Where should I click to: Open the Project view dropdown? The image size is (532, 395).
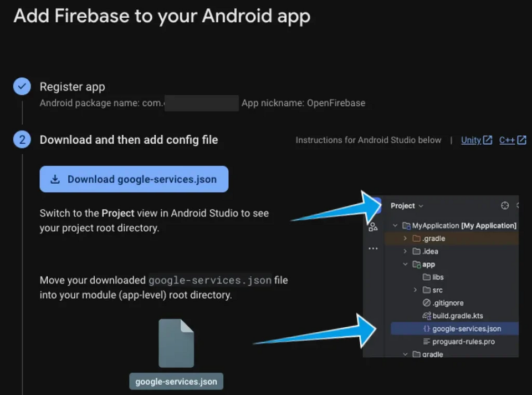[x=407, y=206]
